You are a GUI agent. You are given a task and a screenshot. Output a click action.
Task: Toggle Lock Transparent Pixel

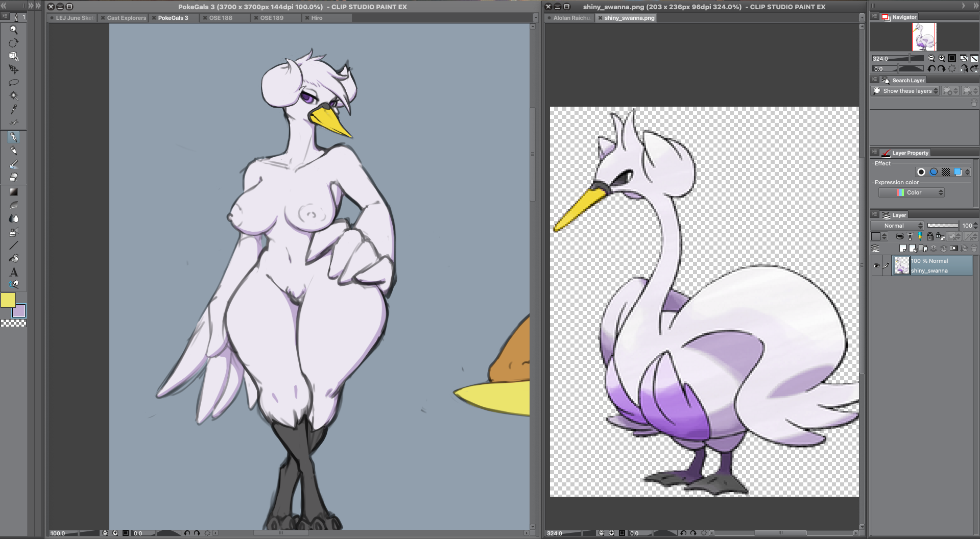click(940, 236)
